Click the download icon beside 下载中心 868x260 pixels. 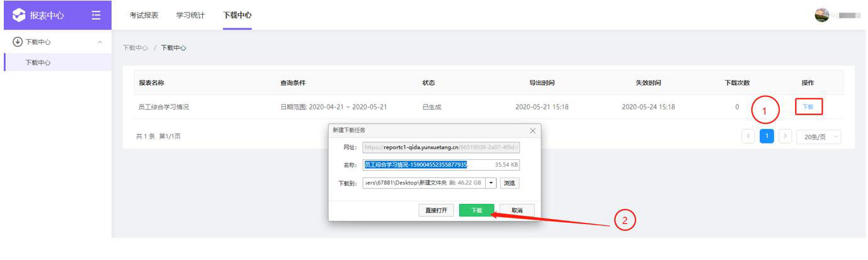click(x=17, y=42)
